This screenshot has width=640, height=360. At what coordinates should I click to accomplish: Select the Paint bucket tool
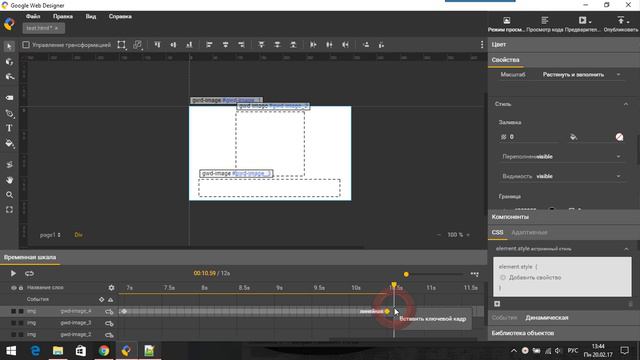[9, 144]
